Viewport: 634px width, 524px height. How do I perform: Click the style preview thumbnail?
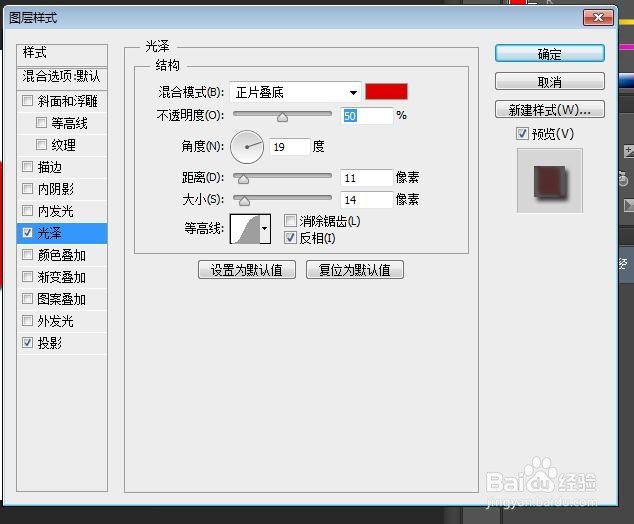pyautogui.click(x=549, y=180)
